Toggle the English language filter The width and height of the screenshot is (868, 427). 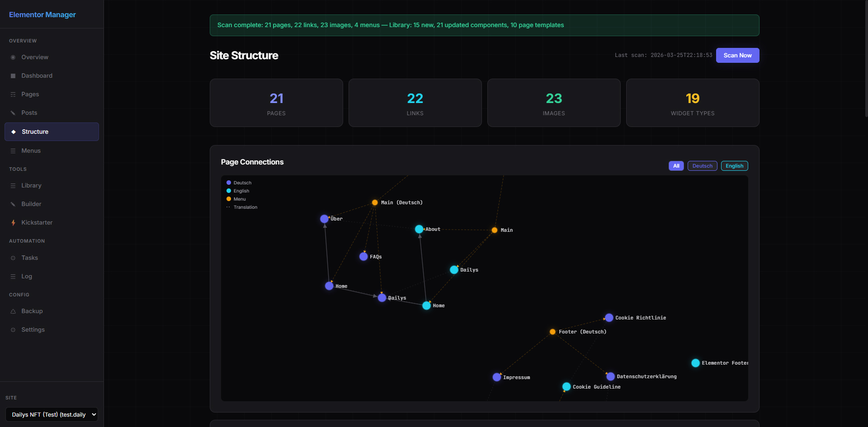pyautogui.click(x=734, y=166)
